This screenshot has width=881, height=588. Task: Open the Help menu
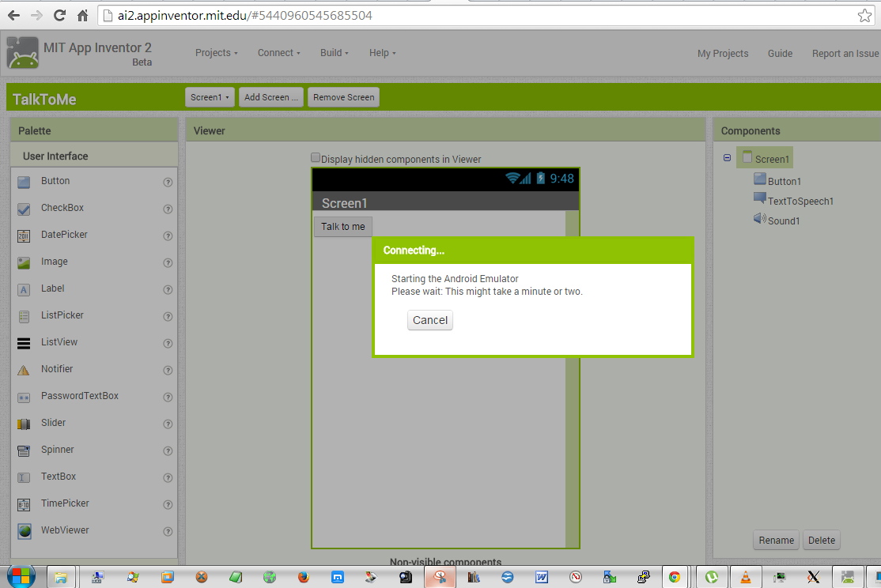(x=383, y=53)
